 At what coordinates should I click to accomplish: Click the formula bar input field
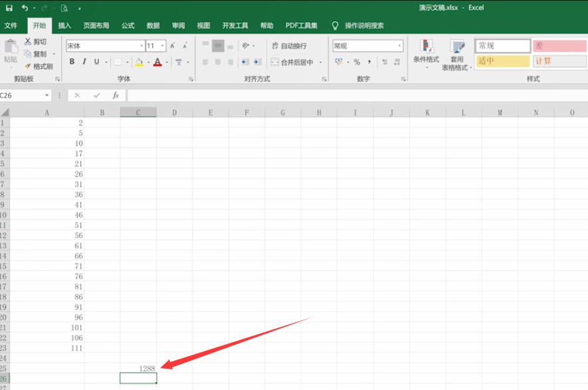click(357, 95)
